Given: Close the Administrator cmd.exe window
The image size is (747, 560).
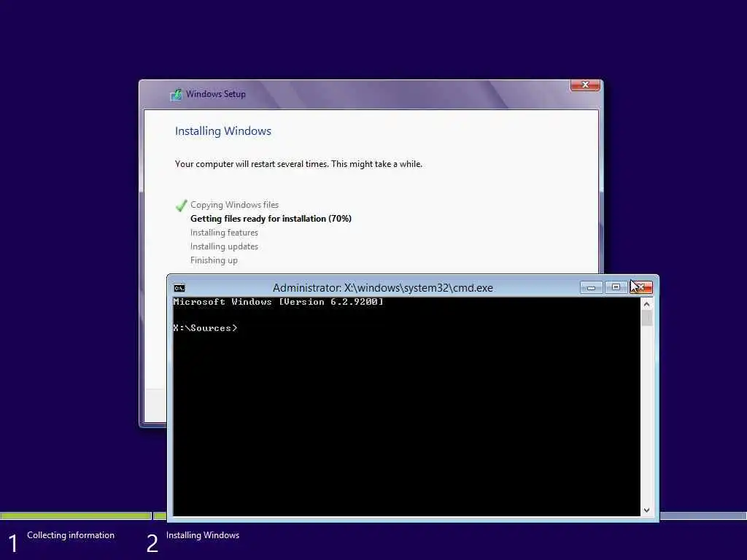Looking at the screenshot, I should point(641,287).
